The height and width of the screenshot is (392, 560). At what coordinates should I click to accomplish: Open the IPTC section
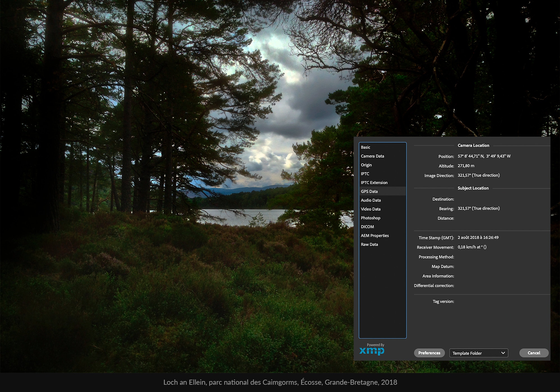(x=365, y=174)
